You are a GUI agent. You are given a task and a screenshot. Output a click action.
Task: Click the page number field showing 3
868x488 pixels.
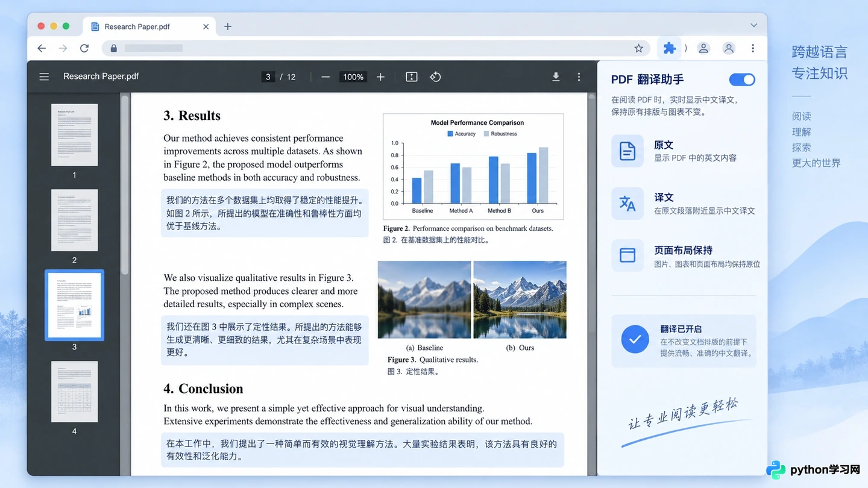(x=268, y=77)
